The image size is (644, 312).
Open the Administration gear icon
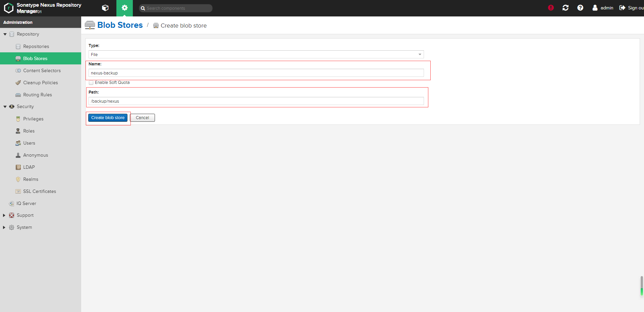click(125, 8)
